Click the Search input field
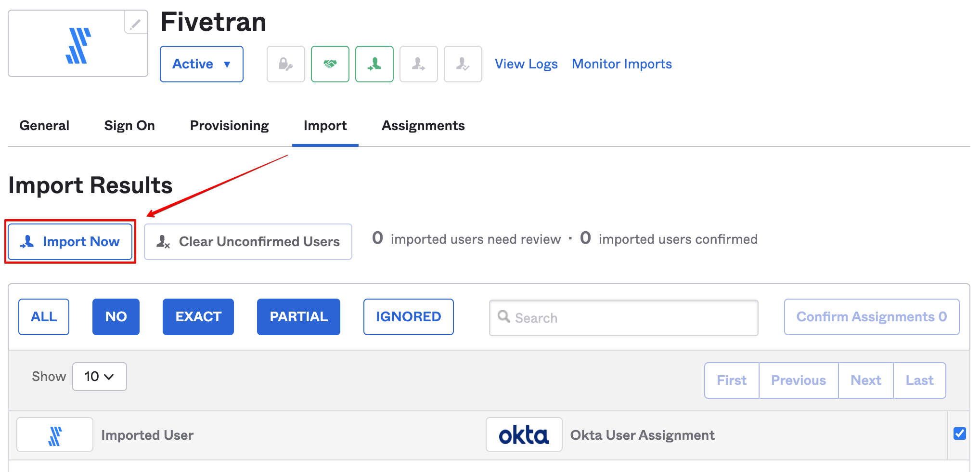980x472 pixels. (x=624, y=318)
